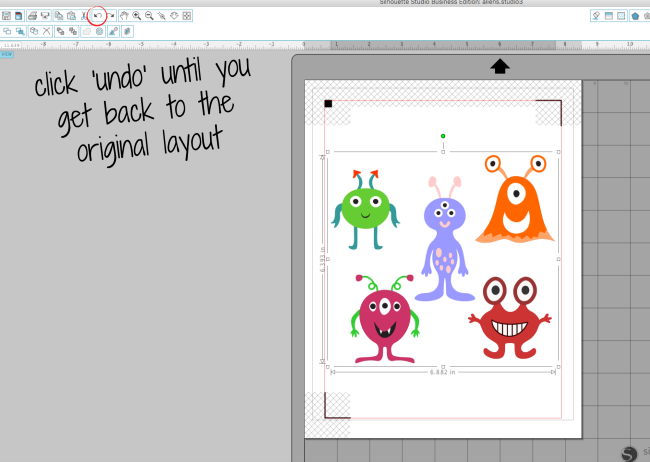The width and height of the screenshot is (650, 462).
Task: Click the Duplicate cubes icon
Action: 34,31
